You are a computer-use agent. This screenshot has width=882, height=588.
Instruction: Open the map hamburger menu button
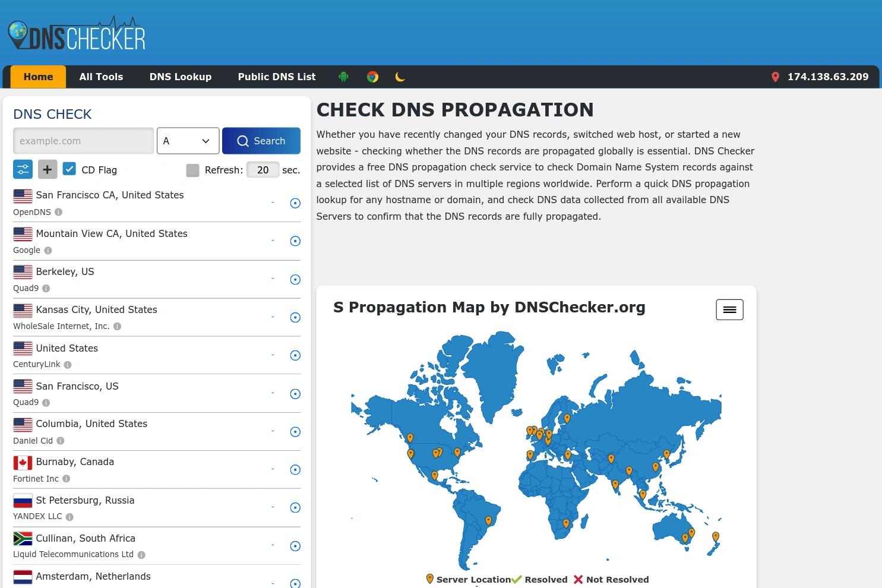pyautogui.click(x=729, y=309)
